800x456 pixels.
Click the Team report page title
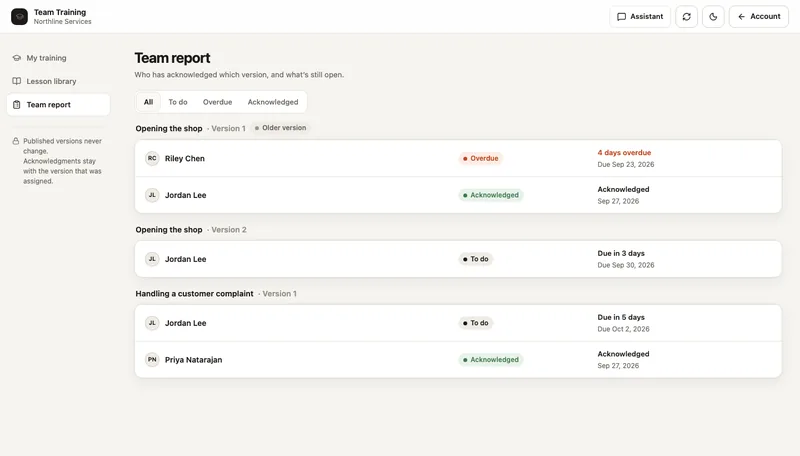[172, 58]
